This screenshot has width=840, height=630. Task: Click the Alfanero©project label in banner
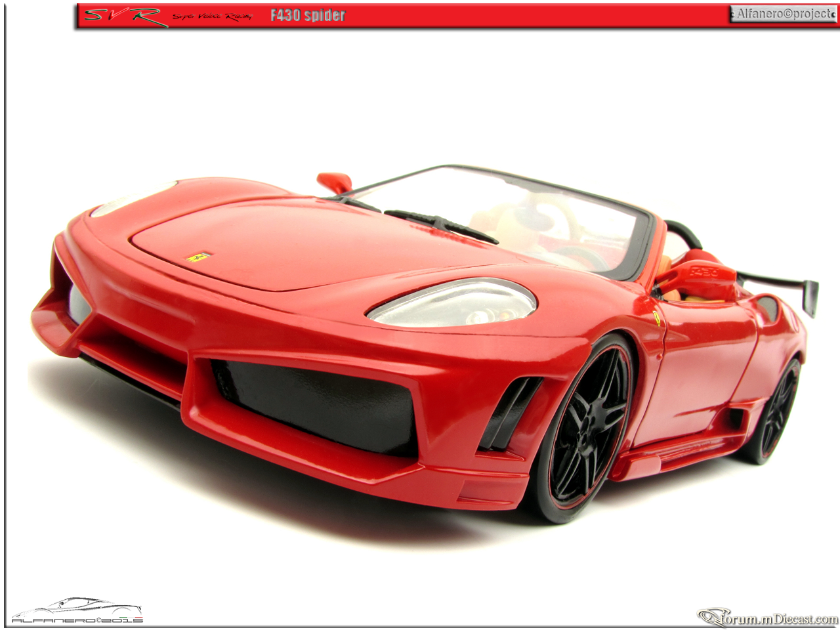click(783, 14)
